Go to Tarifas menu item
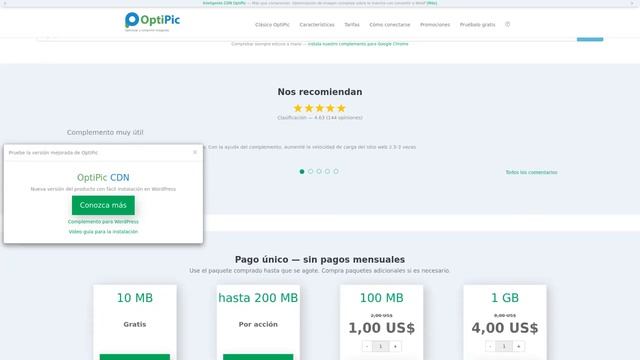This screenshot has height=360, width=640. point(352,25)
